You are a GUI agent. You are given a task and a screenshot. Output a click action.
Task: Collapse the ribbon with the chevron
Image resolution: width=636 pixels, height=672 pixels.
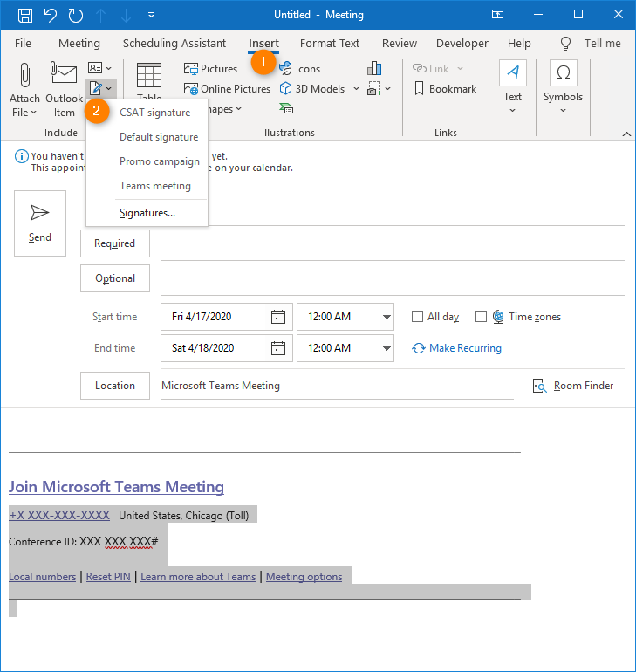(x=626, y=134)
